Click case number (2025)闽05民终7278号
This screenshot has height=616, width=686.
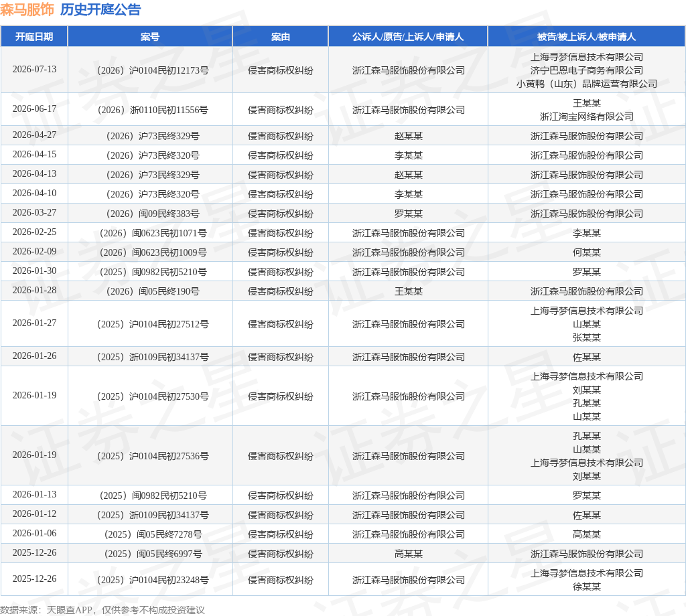153,534
